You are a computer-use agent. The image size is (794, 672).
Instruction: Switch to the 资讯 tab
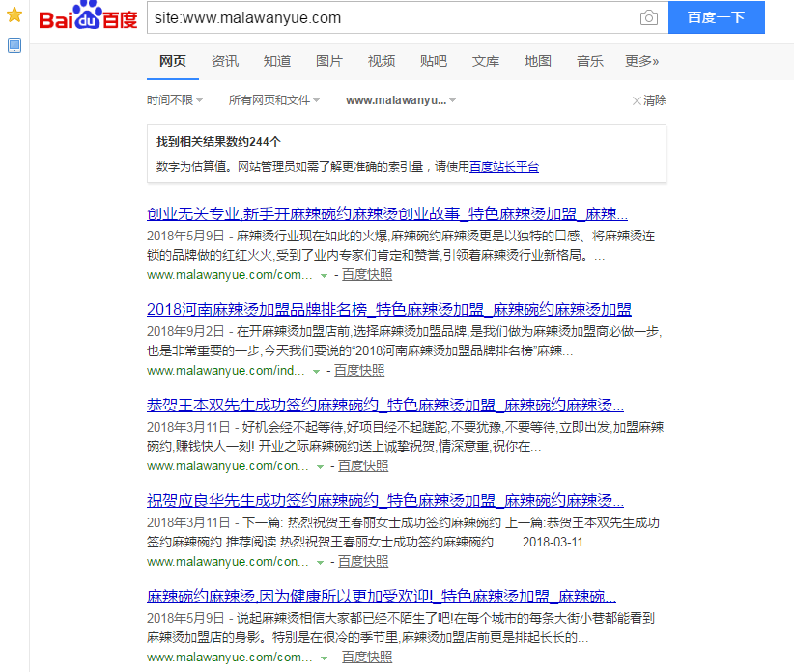(225, 60)
